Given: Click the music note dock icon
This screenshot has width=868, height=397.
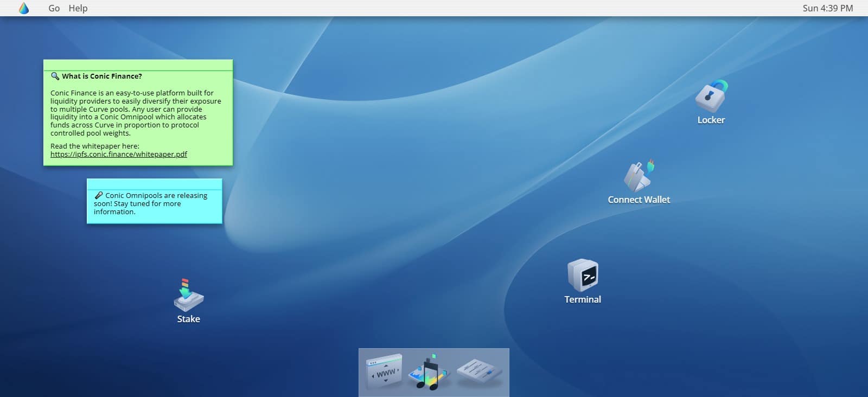Looking at the screenshot, I should 430,372.
